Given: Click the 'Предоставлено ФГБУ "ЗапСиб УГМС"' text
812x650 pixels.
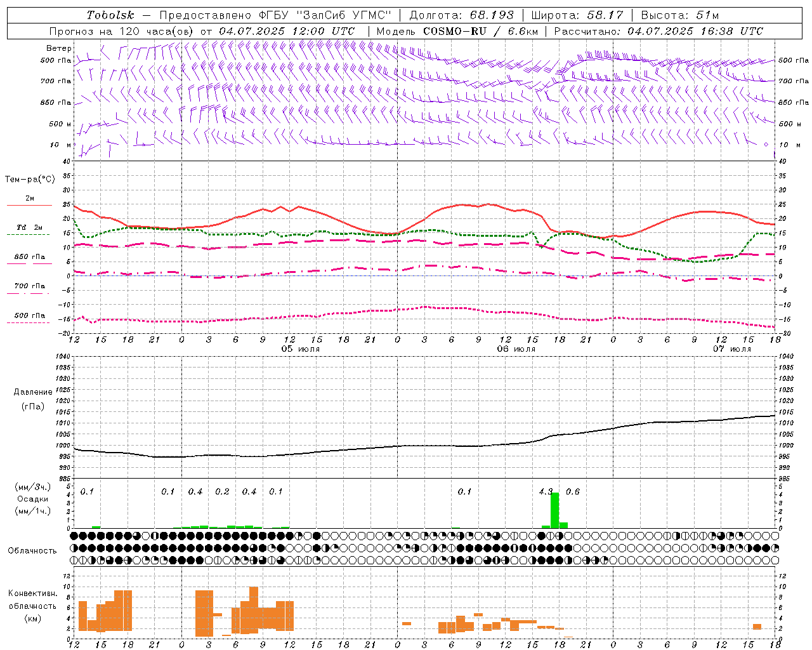Looking at the screenshot, I should [275, 15].
